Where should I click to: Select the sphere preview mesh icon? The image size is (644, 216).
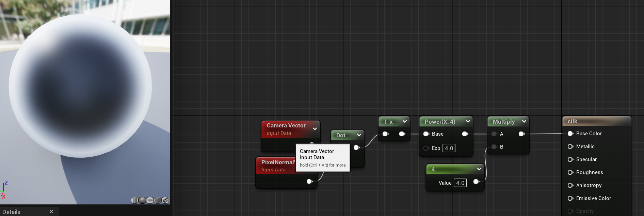tap(142, 200)
